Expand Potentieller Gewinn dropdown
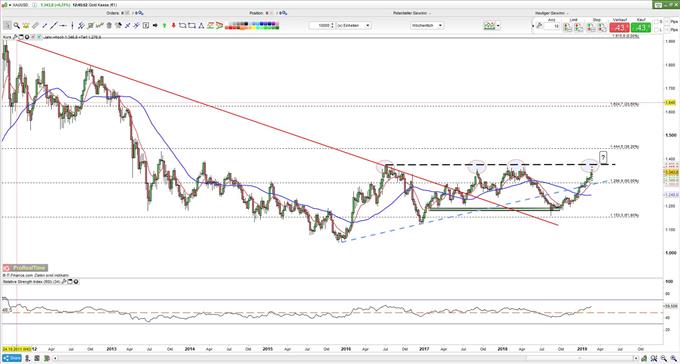The image size is (680, 364). click(430, 13)
